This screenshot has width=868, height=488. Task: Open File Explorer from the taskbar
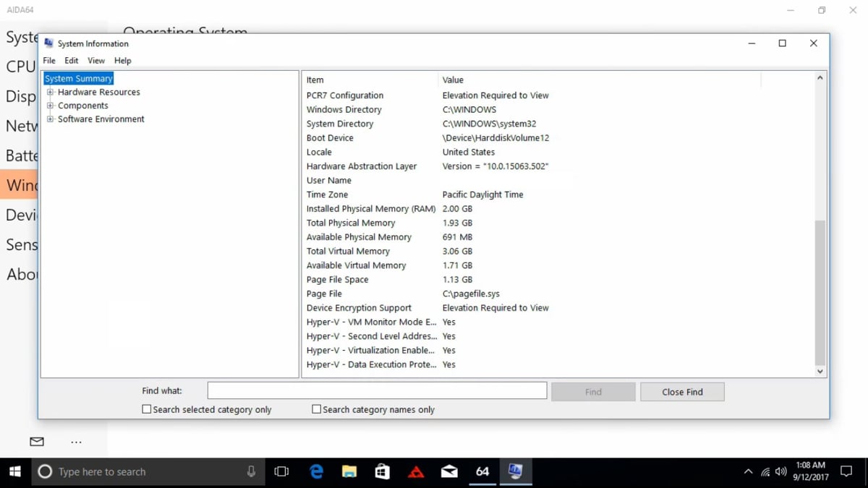349,471
